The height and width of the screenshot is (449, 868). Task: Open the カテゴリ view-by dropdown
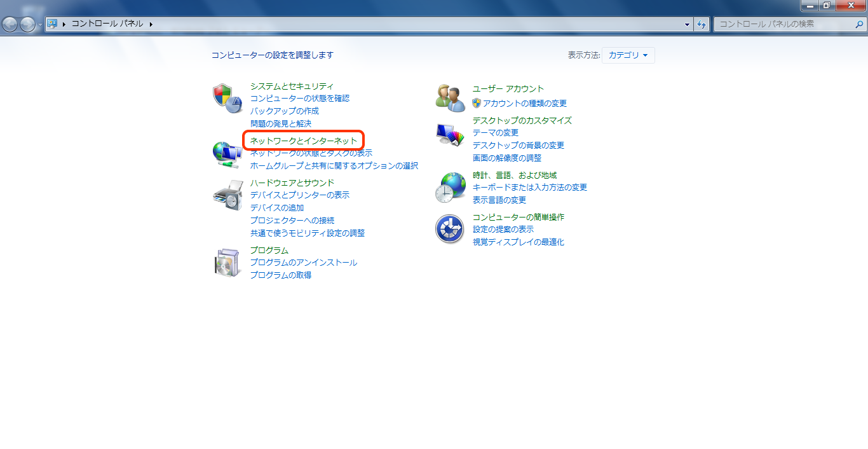pos(628,55)
